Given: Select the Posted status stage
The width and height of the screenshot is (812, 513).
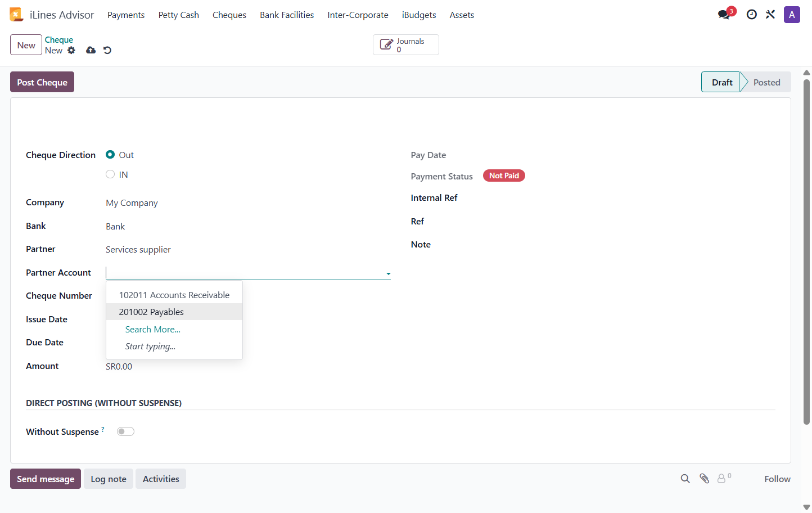Looking at the screenshot, I should pos(766,82).
